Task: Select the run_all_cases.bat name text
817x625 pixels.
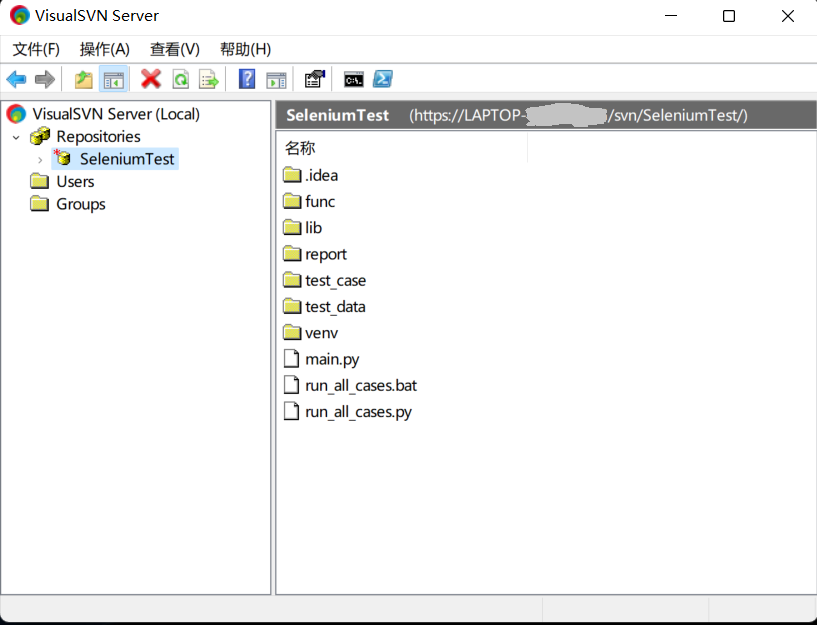Action: pos(361,385)
